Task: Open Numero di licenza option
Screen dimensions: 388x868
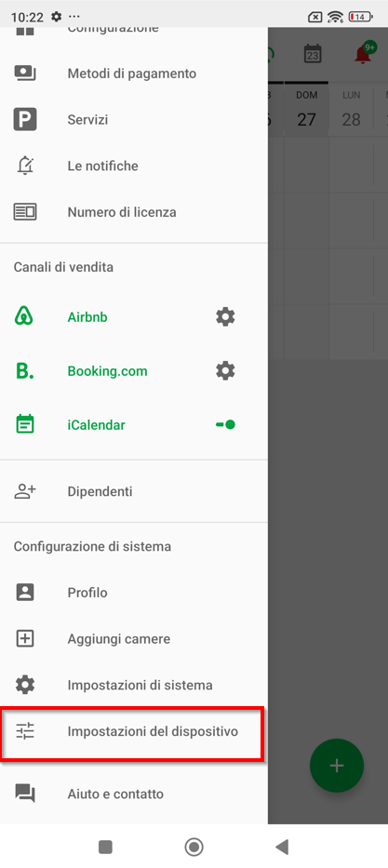Action: point(134,212)
